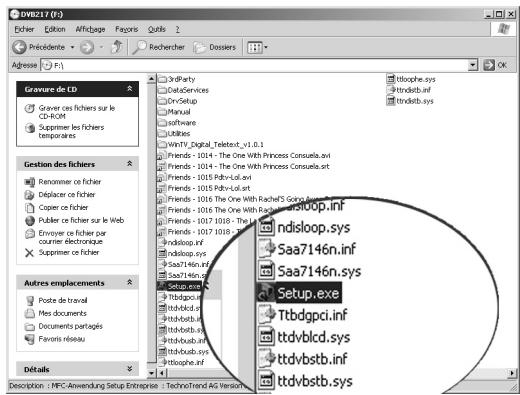Go back with the Précédente button

pyautogui.click(x=39, y=47)
